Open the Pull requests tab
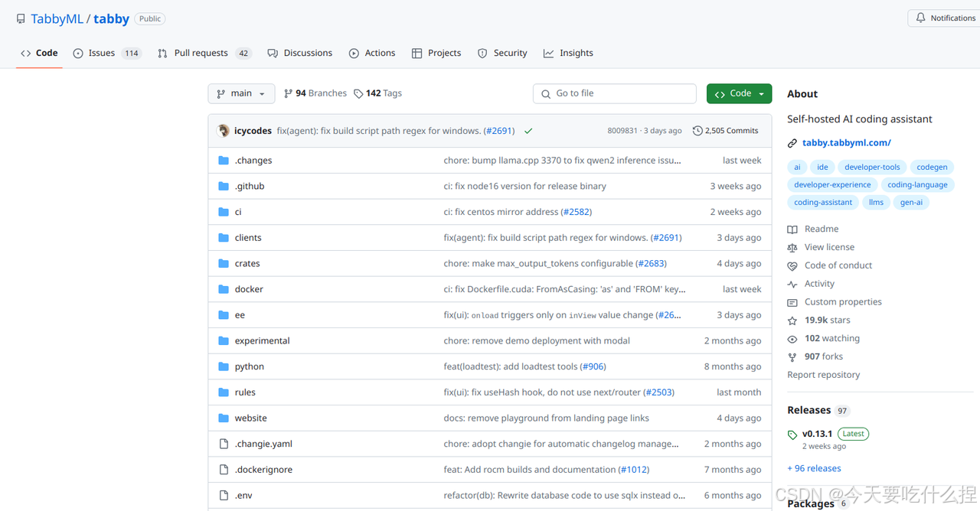This screenshot has width=980, height=511. [204, 53]
